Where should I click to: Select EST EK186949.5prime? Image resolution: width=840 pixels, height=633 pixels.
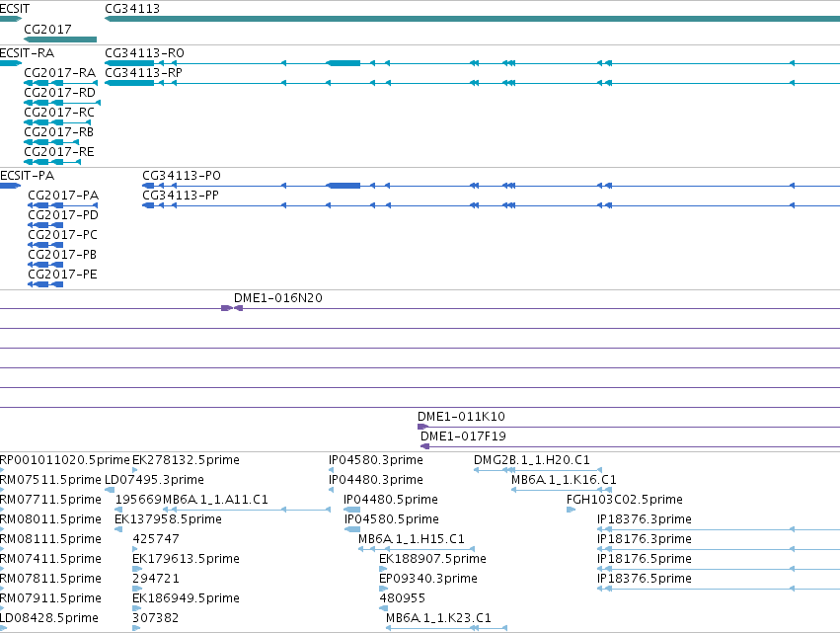[186, 598]
